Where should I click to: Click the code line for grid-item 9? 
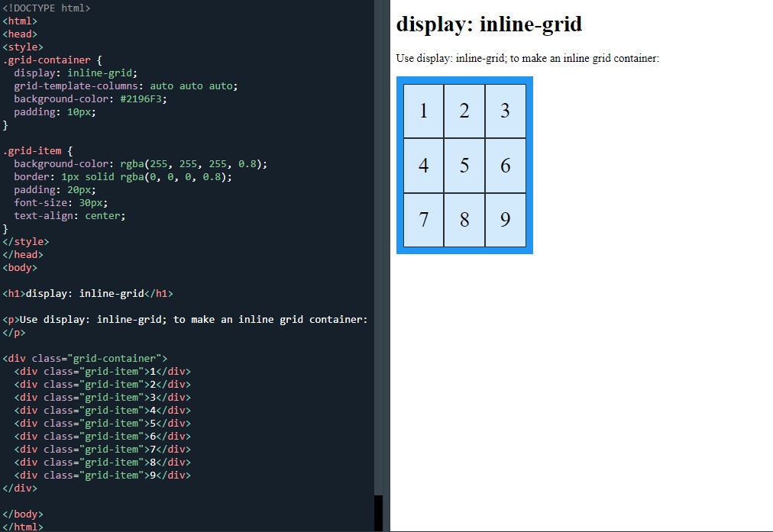(x=102, y=476)
